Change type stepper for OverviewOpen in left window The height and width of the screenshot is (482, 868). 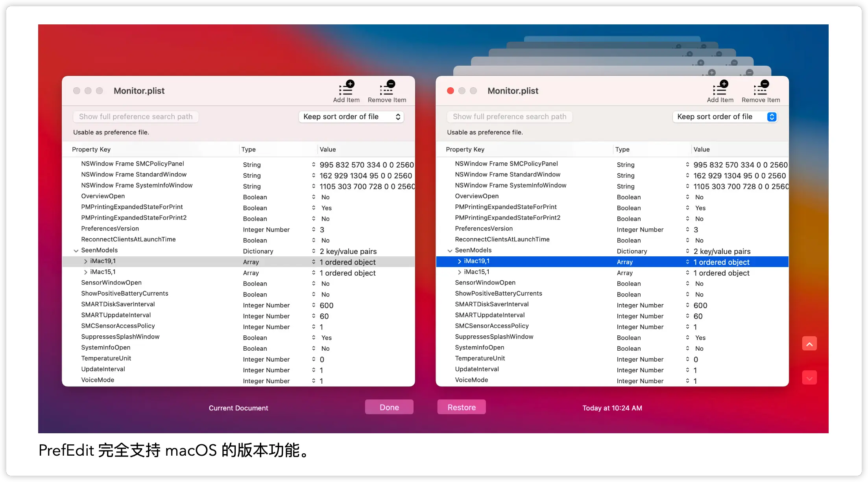point(314,197)
